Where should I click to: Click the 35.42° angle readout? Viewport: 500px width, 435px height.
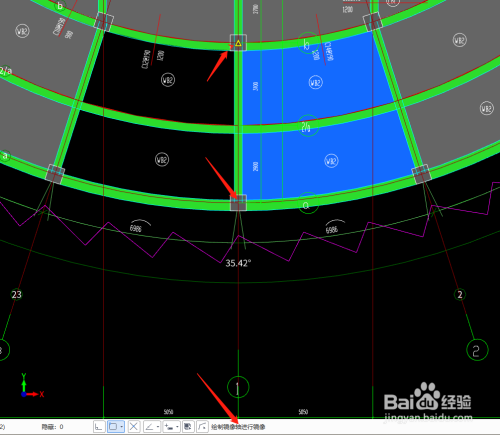point(238,263)
